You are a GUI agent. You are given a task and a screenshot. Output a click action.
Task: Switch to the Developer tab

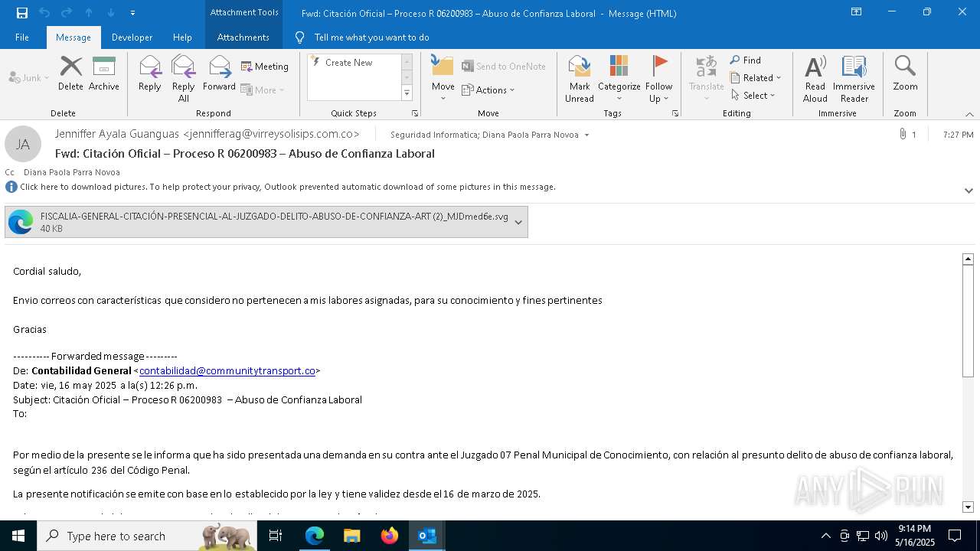pos(132,37)
